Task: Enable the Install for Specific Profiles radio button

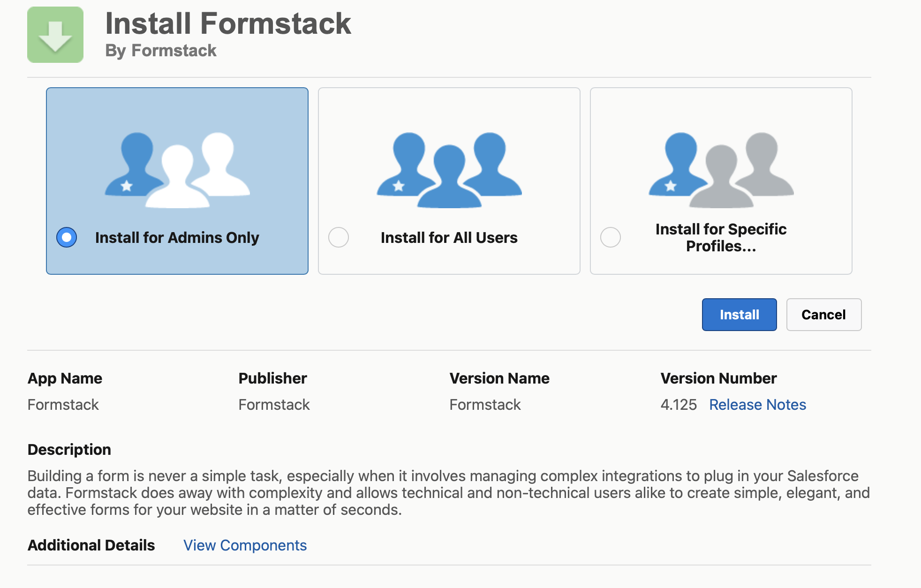Action: pos(611,237)
